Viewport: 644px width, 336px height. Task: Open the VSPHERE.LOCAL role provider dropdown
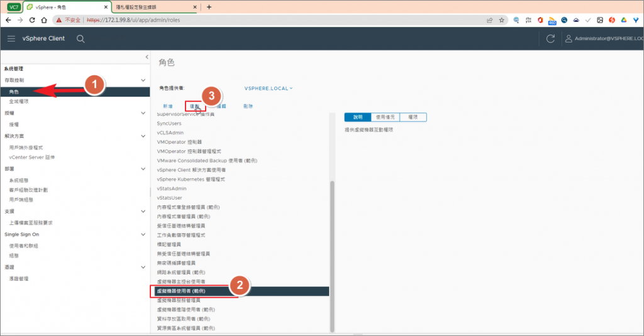pyautogui.click(x=269, y=88)
